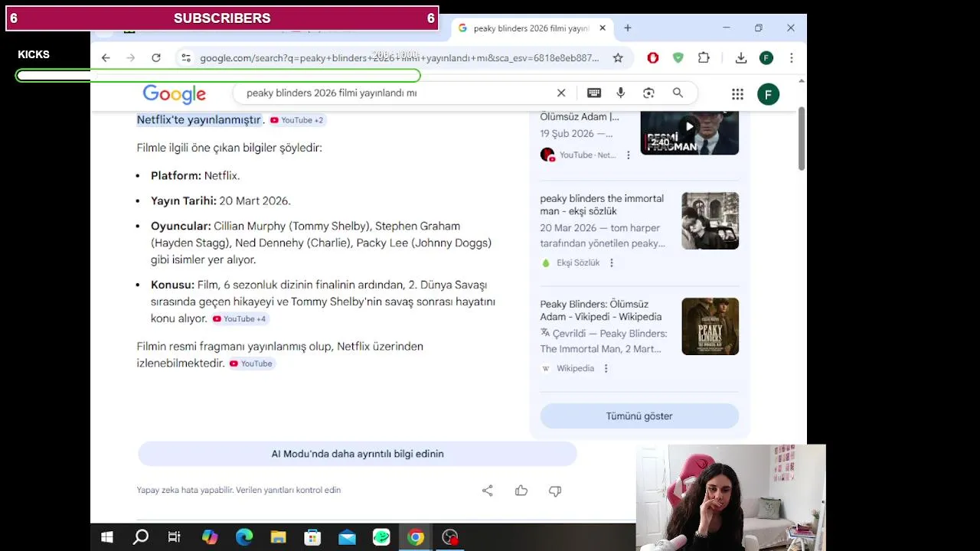
Task: Open the red Opera-style extension icon
Action: coord(653,58)
